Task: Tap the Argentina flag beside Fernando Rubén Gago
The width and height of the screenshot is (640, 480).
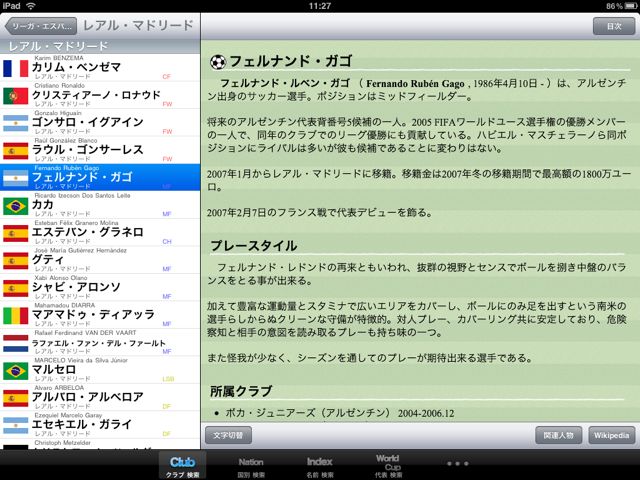Action: 16,178
